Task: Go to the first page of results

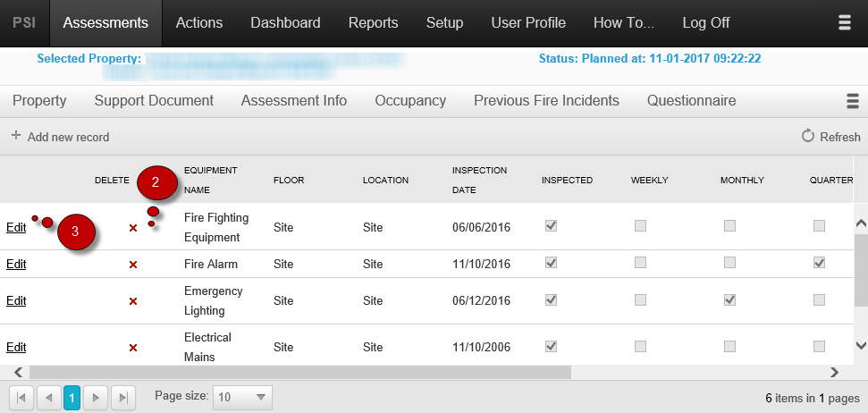Action: click(21, 397)
